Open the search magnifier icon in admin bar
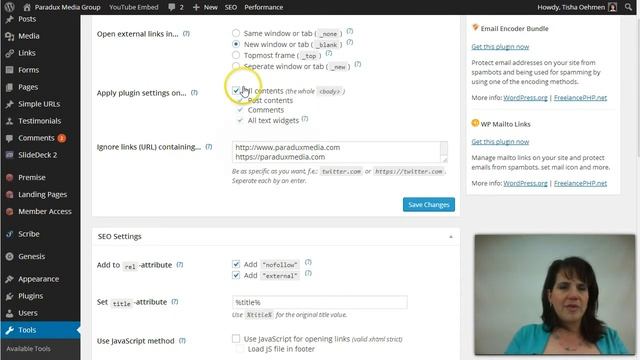Viewport: 640px width, 360px height. [x=628, y=7]
